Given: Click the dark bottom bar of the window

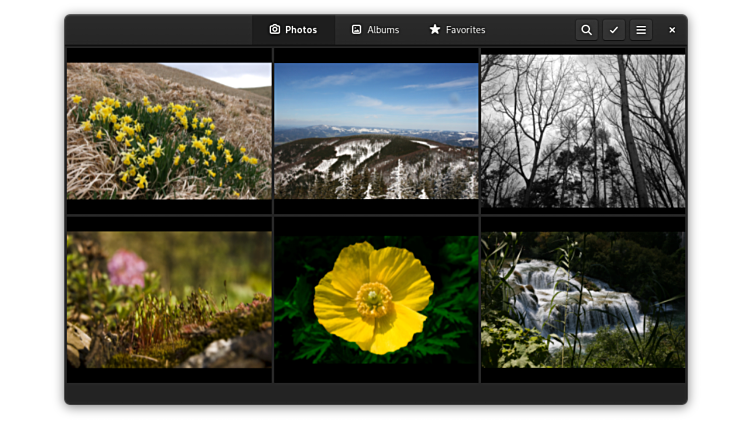Looking at the screenshot, I should (x=376, y=394).
